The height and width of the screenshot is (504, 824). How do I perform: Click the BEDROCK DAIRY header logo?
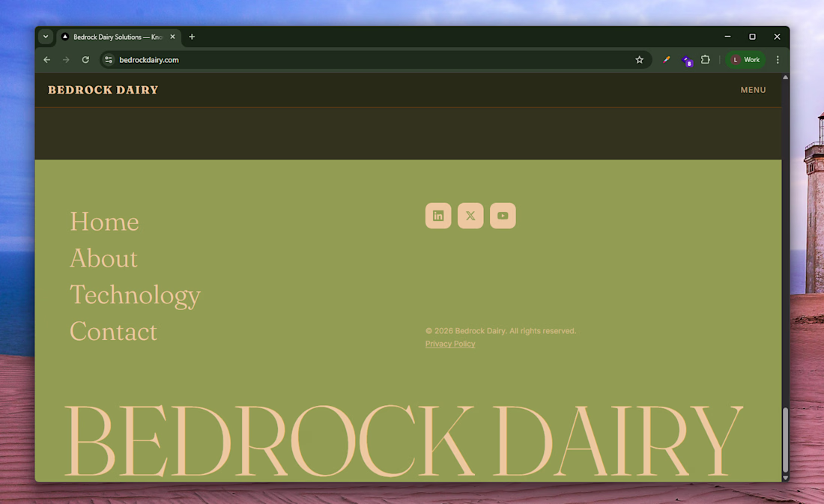click(103, 90)
